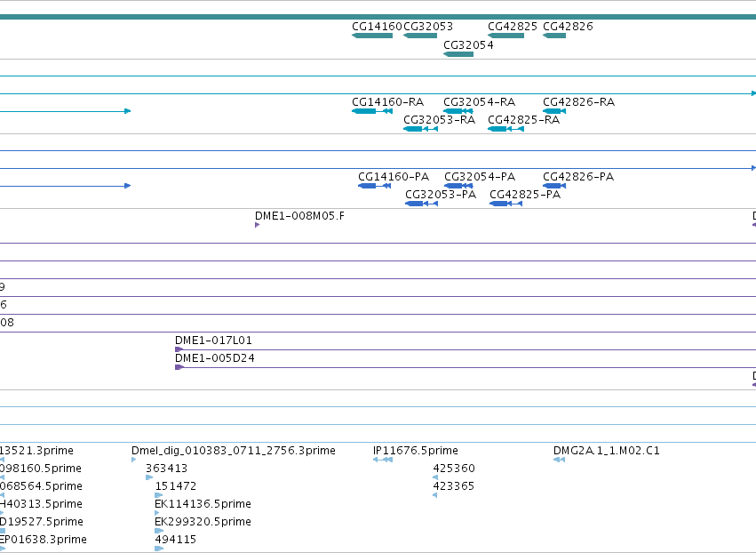756x553 pixels.
Task: Click the light-blue glyph under DMG2A.1_1.M02.C1
Action: pyautogui.click(x=559, y=460)
